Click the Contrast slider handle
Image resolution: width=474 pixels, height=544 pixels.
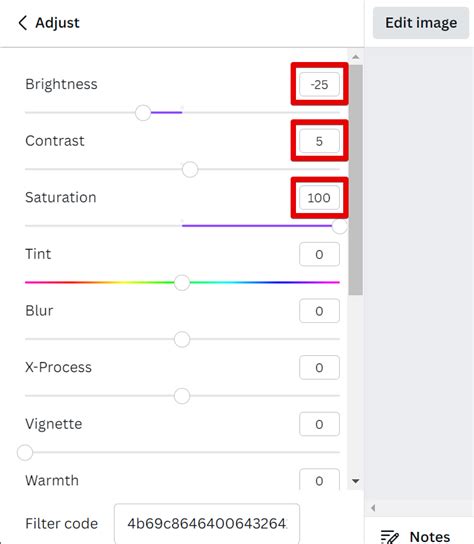pyautogui.click(x=190, y=169)
